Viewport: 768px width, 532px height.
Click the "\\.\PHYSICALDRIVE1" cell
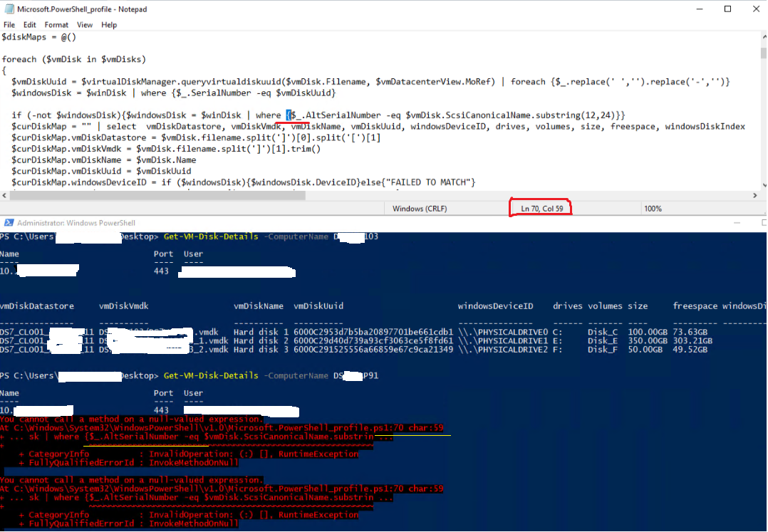click(503, 341)
